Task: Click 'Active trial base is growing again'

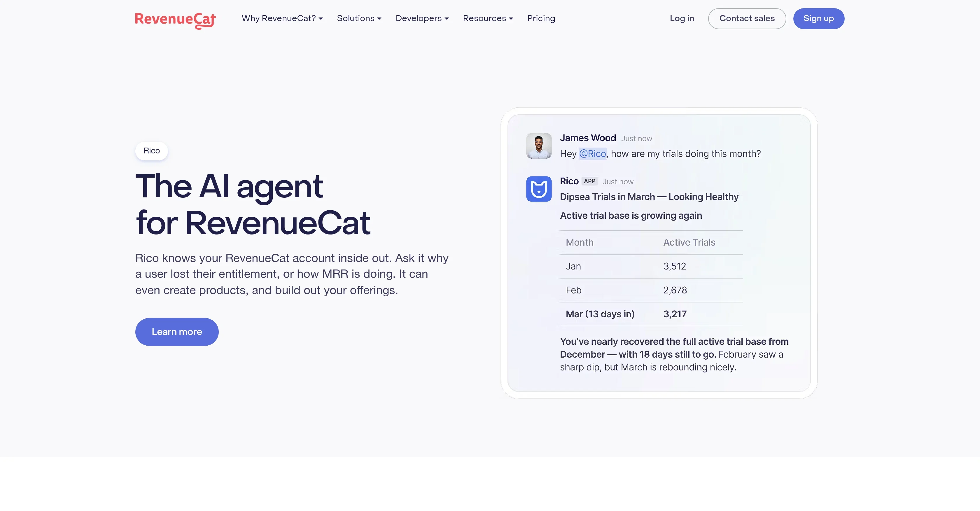Action: point(631,216)
